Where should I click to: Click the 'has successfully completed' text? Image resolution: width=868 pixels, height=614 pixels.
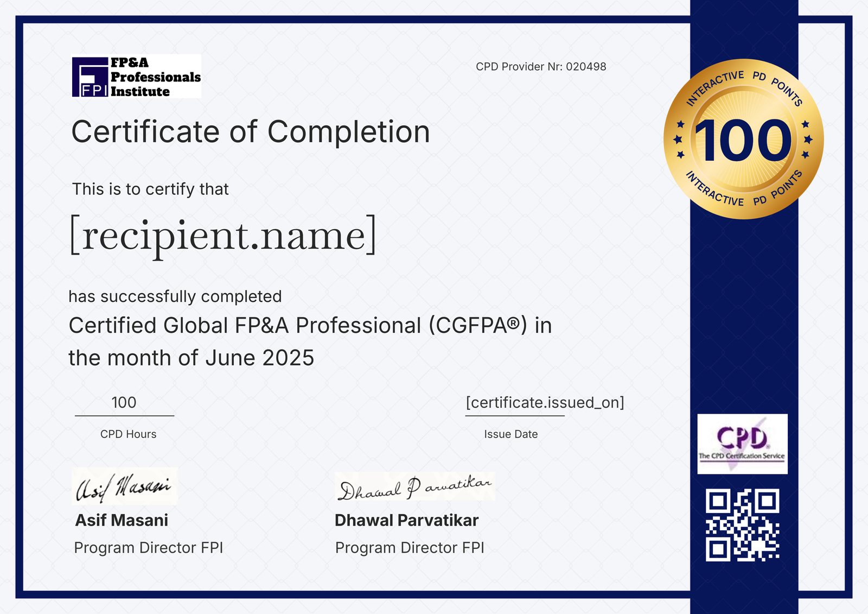175,296
